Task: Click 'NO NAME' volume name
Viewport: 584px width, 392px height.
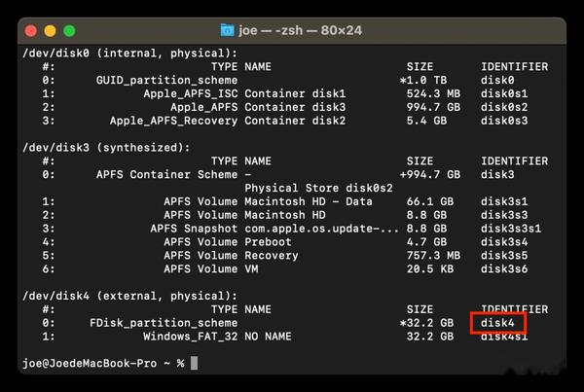Action: (268, 337)
